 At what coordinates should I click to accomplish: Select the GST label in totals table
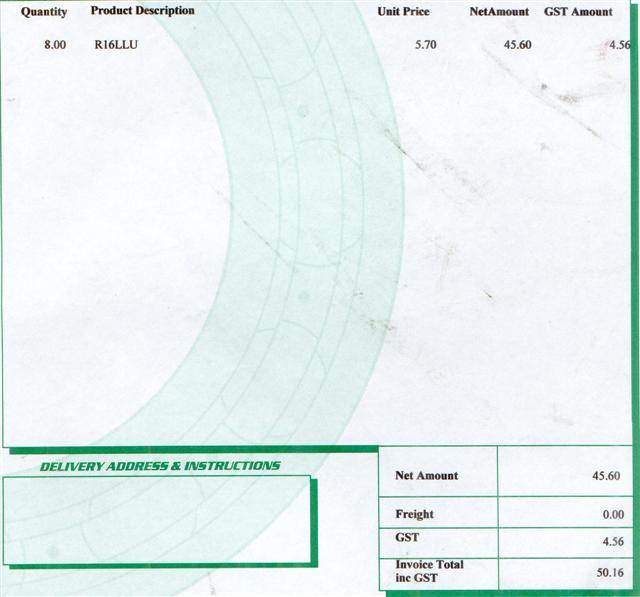click(x=407, y=538)
